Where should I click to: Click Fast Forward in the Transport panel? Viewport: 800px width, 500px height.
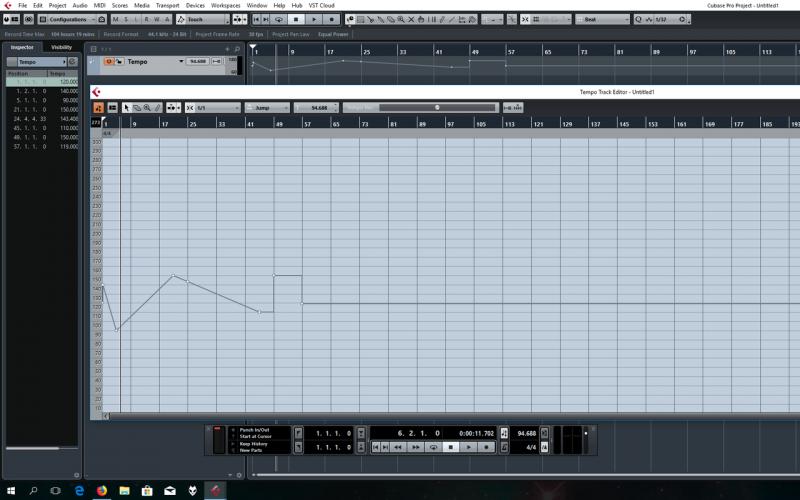(415, 447)
